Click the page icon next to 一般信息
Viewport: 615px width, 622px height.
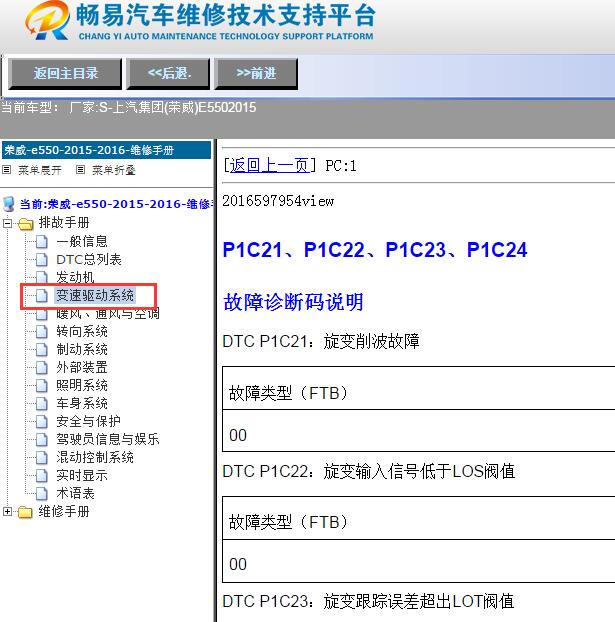coord(41,242)
